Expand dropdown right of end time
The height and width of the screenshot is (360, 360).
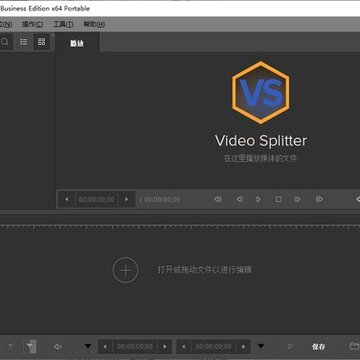tap(261, 346)
